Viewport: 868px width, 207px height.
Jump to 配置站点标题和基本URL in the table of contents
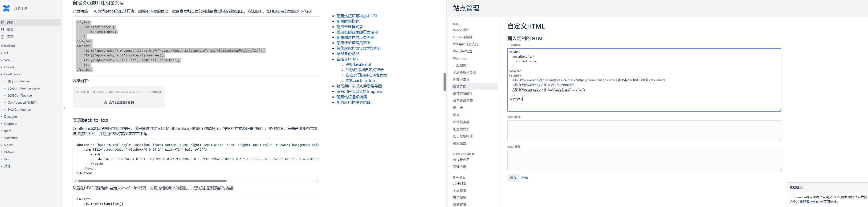point(357,16)
